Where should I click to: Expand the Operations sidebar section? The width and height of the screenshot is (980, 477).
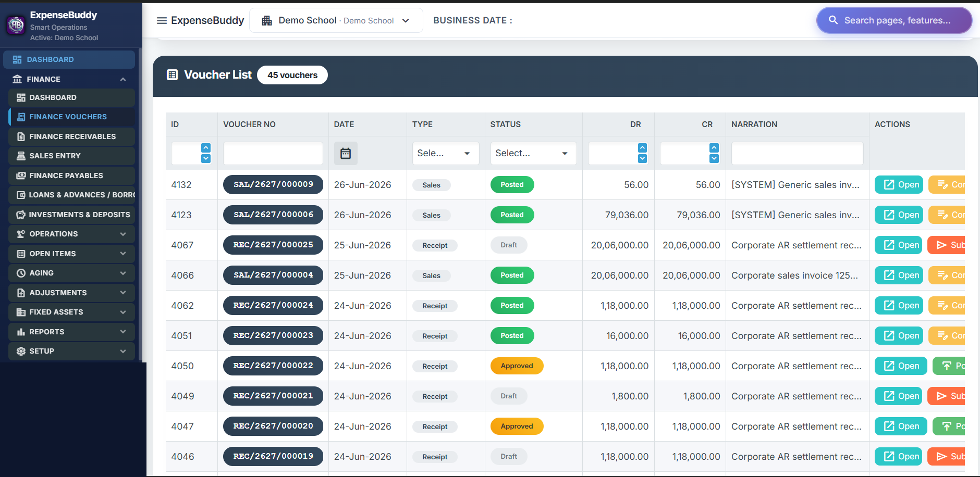(x=123, y=234)
